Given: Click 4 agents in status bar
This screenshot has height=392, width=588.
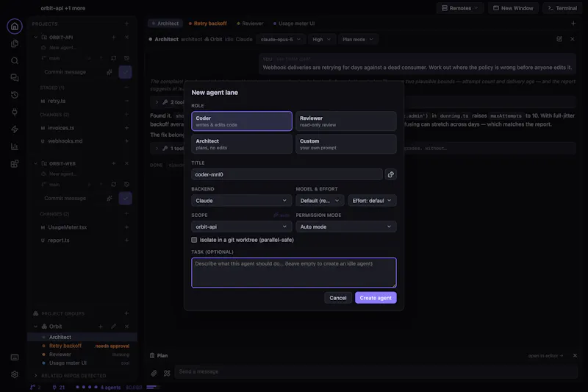Looking at the screenshot, I should (110, 388).
